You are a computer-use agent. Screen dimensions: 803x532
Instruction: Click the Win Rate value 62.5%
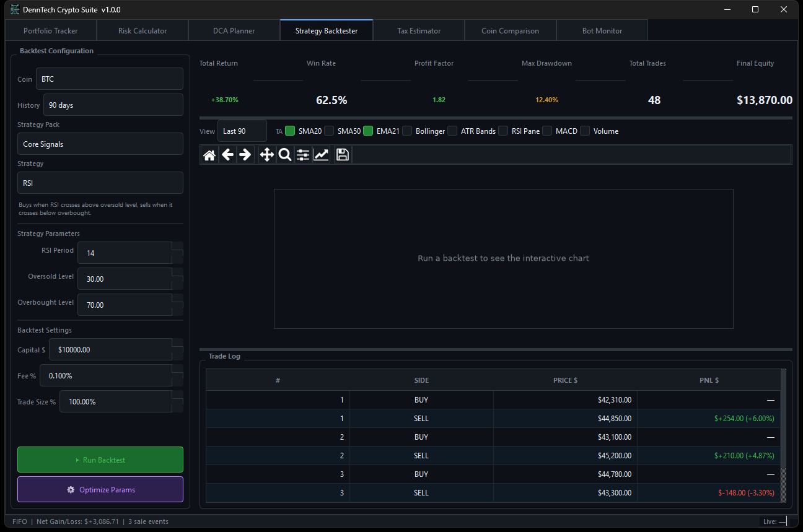point(331,100)
